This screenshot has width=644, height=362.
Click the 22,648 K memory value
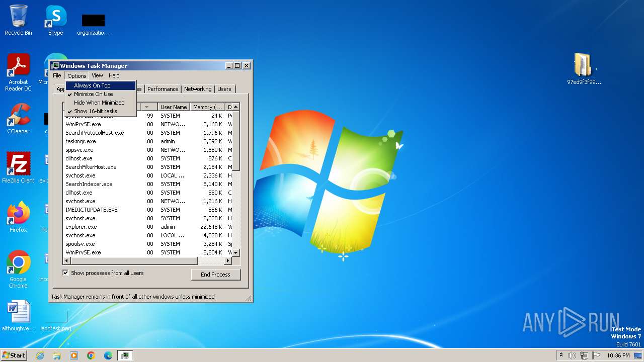(x=211, y=227)
